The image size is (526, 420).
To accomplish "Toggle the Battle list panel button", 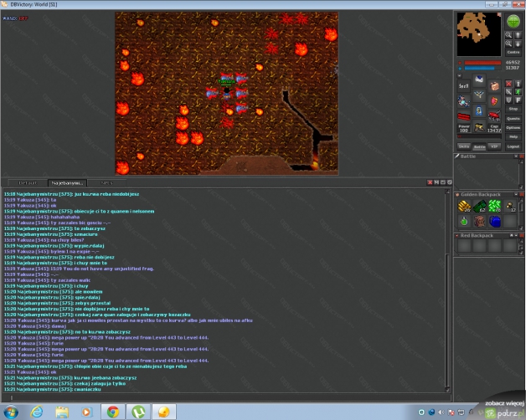I will [479, 146].
